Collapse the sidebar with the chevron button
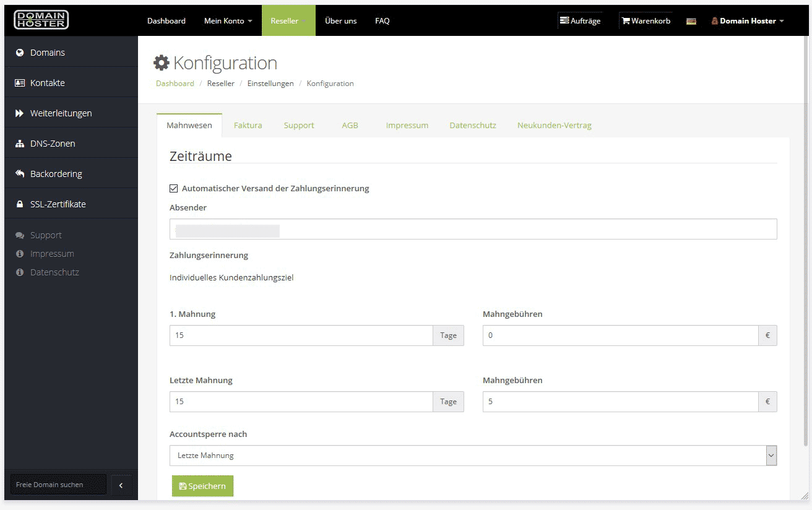The width and height of the screenshot is (812, 510). (121, 485)
